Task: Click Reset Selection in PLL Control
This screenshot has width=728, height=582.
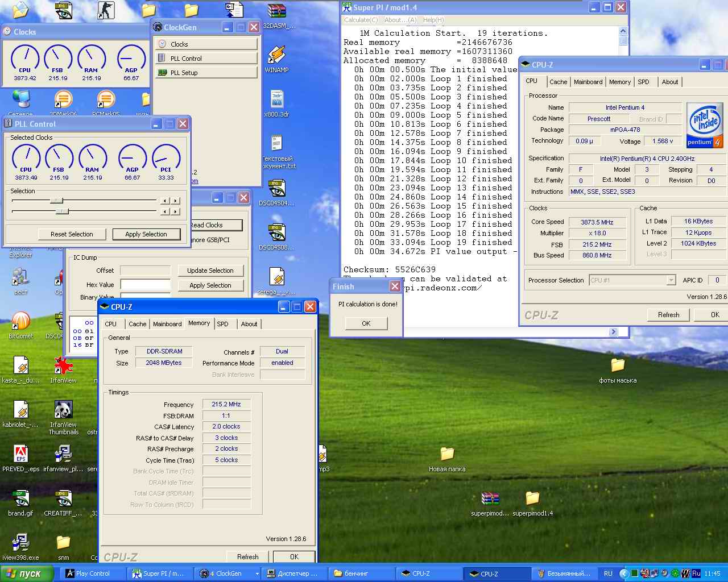Action: tap(72, 234)
